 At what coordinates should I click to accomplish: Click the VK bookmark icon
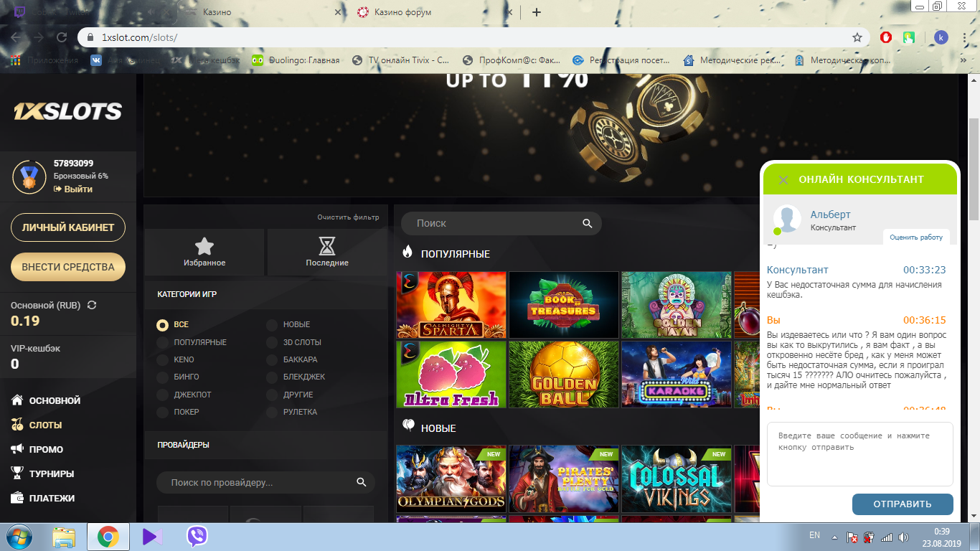95,60
